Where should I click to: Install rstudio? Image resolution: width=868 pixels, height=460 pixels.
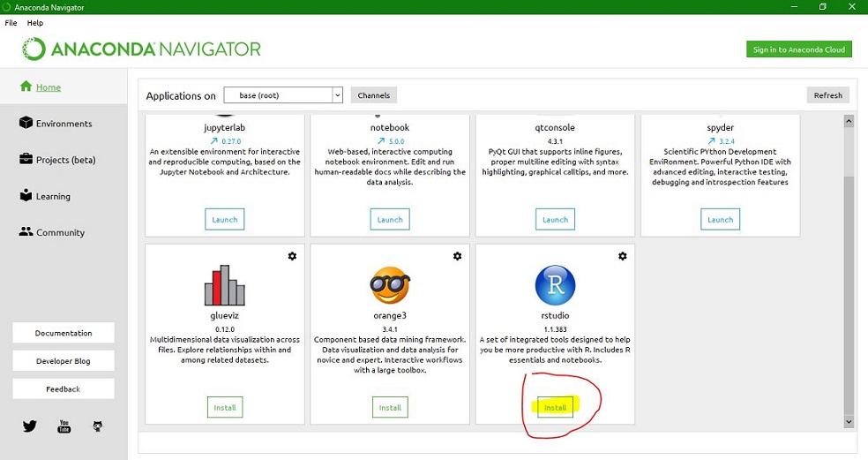click(x=555, y=407)
